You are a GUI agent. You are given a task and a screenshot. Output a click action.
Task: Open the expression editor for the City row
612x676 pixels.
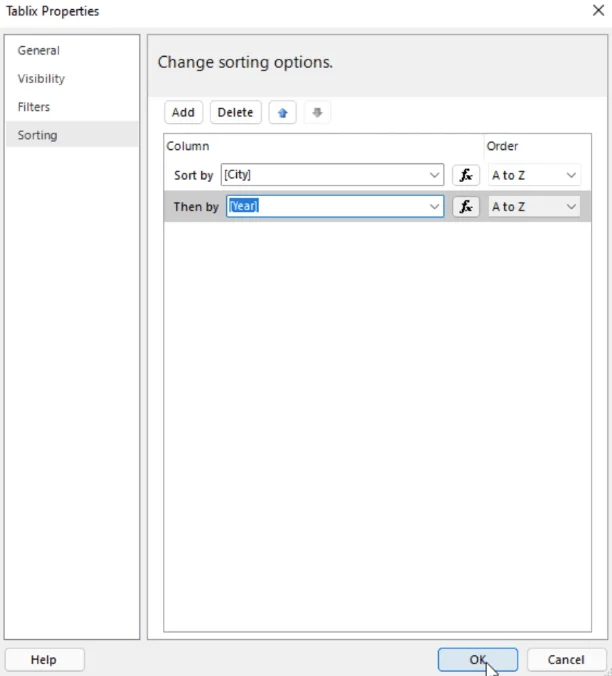[465, 175]
